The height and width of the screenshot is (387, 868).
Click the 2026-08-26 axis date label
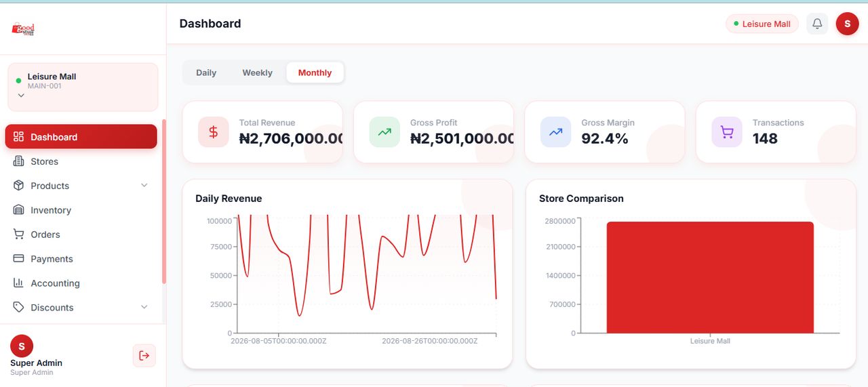click(430, 341)
